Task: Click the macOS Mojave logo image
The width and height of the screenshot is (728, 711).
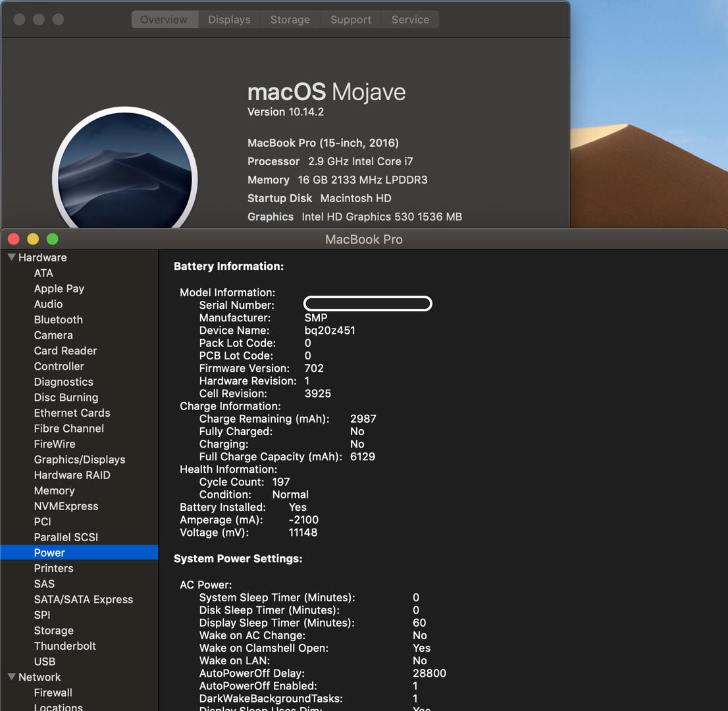Action: [125, 168]
